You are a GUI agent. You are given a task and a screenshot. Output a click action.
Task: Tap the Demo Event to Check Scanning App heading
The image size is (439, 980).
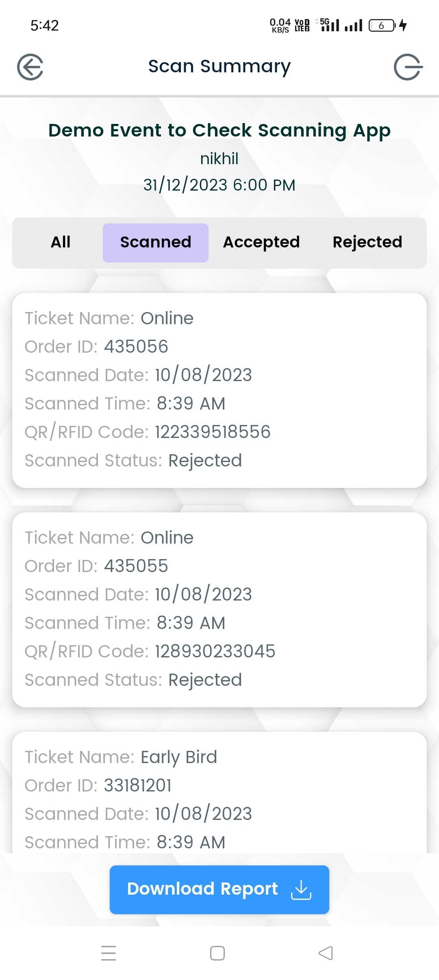[x=219, y=130]
